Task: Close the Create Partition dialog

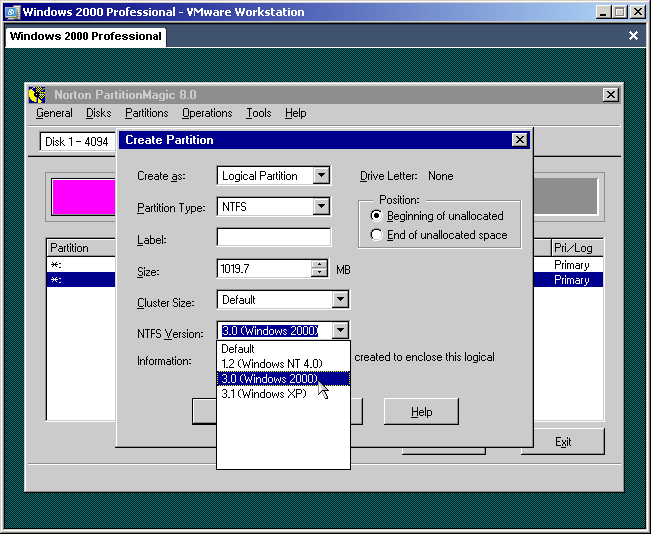Action: click(519, 140)
